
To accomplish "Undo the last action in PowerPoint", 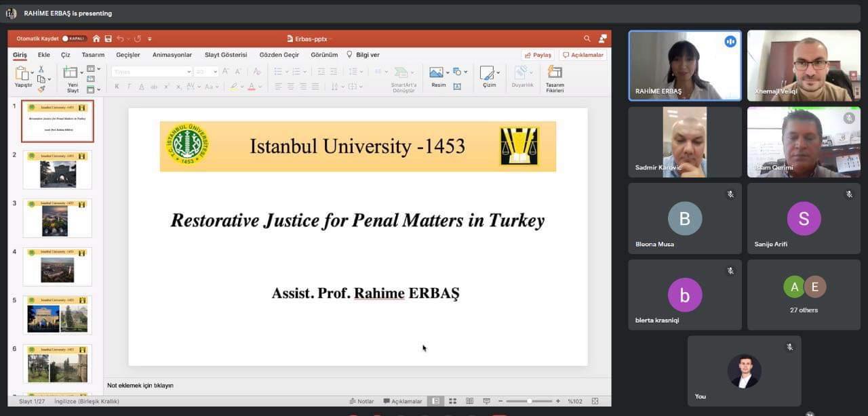I will [x=120, y=39].
